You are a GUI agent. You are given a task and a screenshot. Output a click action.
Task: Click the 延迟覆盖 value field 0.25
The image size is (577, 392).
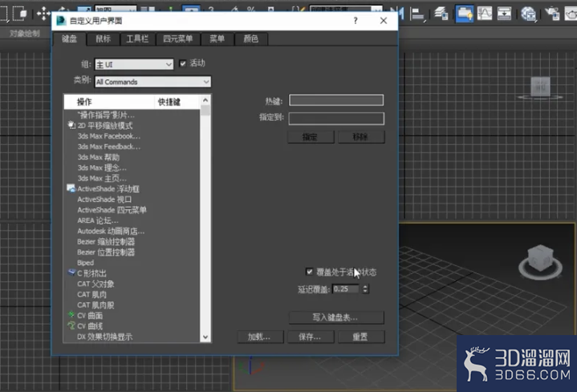click(346, 289)
